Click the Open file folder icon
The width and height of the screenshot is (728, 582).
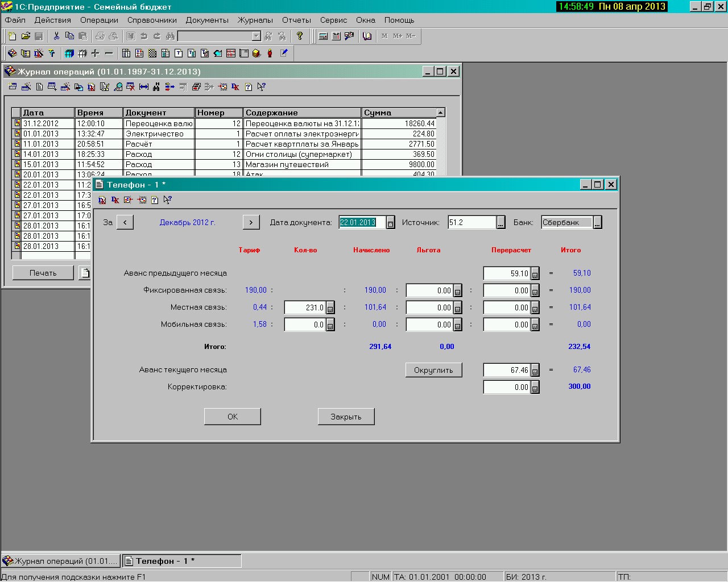26,36
